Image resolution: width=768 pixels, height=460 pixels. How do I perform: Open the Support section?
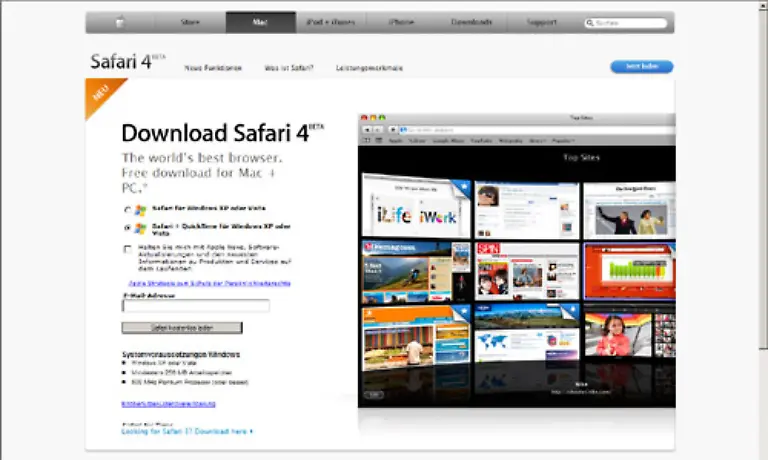click(x=542, y=22)
